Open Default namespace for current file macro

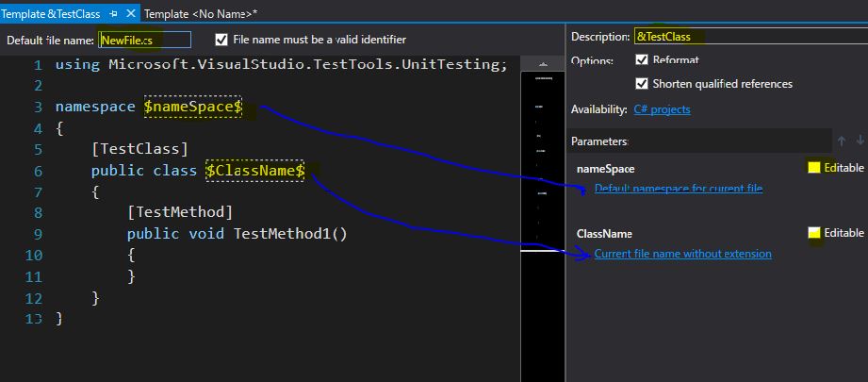coord(679,189)
